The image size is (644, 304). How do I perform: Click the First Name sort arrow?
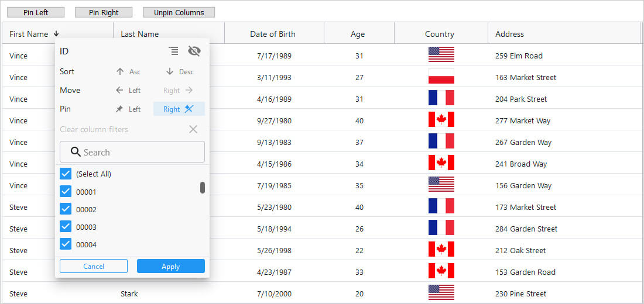(x=56, y=34)
